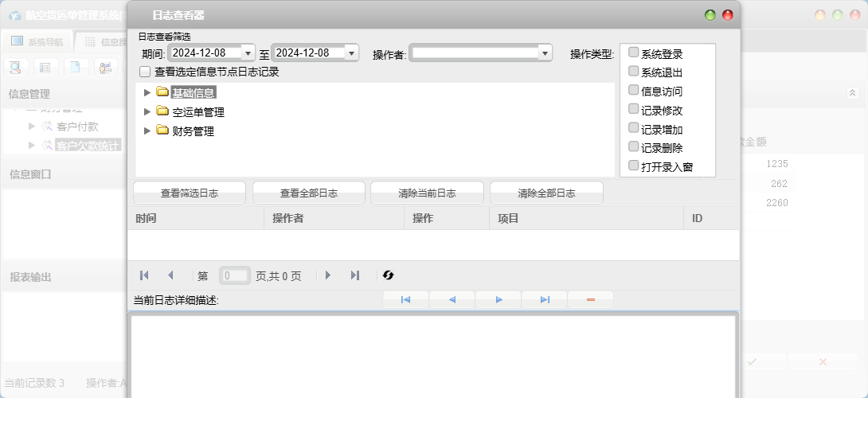This screenshot has height=433, width=868.
Task: Check 信息访问 operation type
Action: tap(634, 90)
